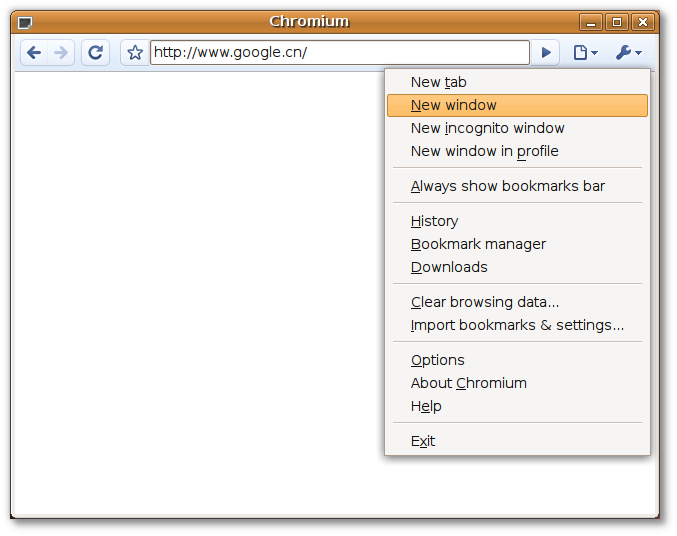This screenshot has width=677, height=536.
Task: Click the Forward navigation arrow
Action: tap(61, 53)
